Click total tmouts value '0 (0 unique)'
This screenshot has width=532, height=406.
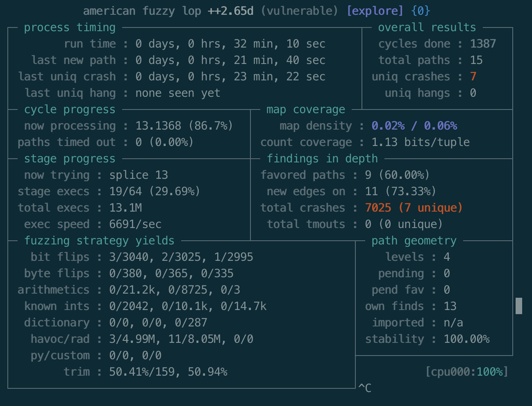click(x=404, y=224)
